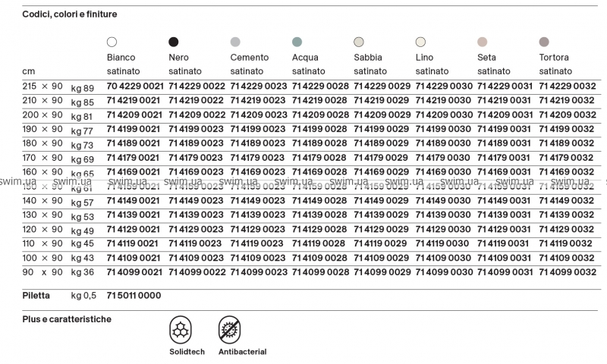Click the 215 × 90 size row label

42,86
